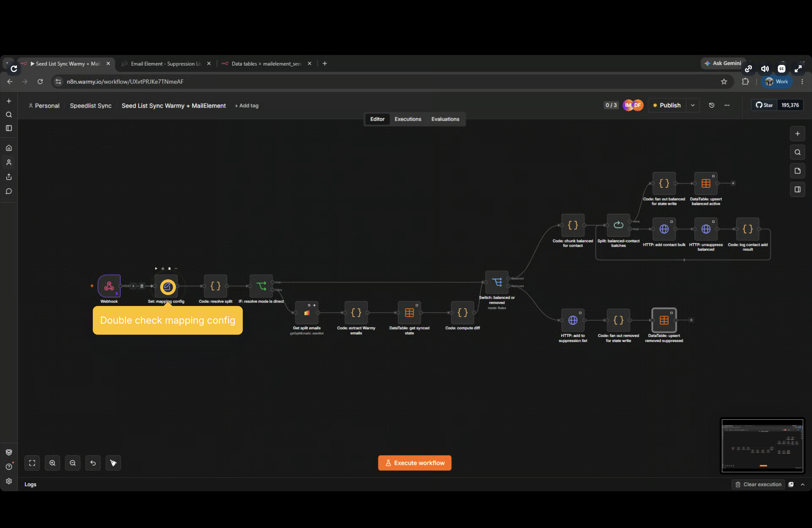
Task: Add a node on the Webhook POST connection
Action: point(133,286)
